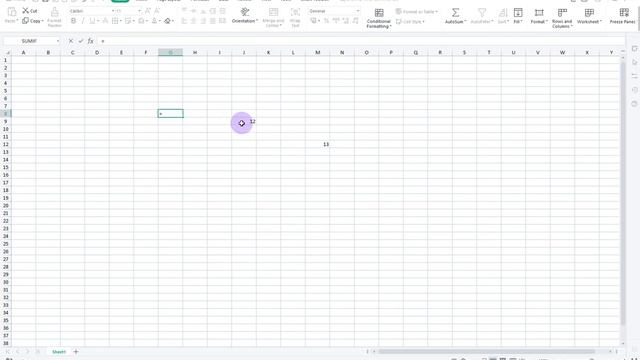Select column A header

pos(23,52)
